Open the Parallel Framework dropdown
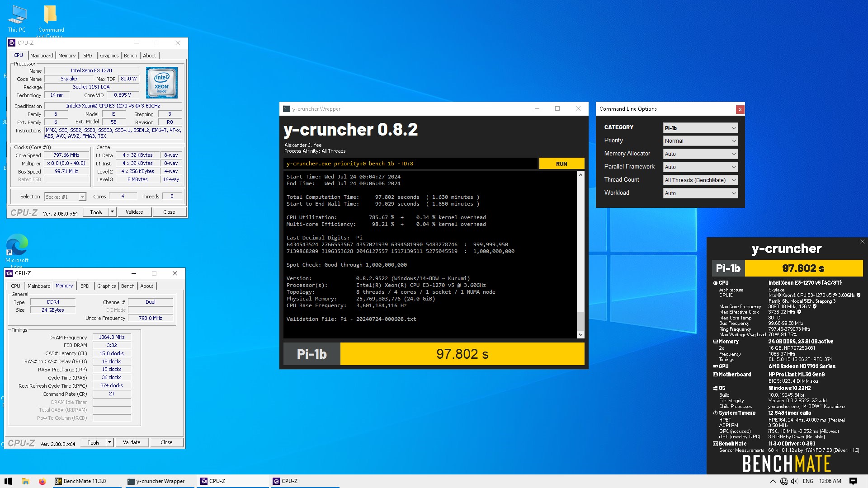The height and width of the screenshot is (488, 868). pyautogui.click(x=700, y=167)
